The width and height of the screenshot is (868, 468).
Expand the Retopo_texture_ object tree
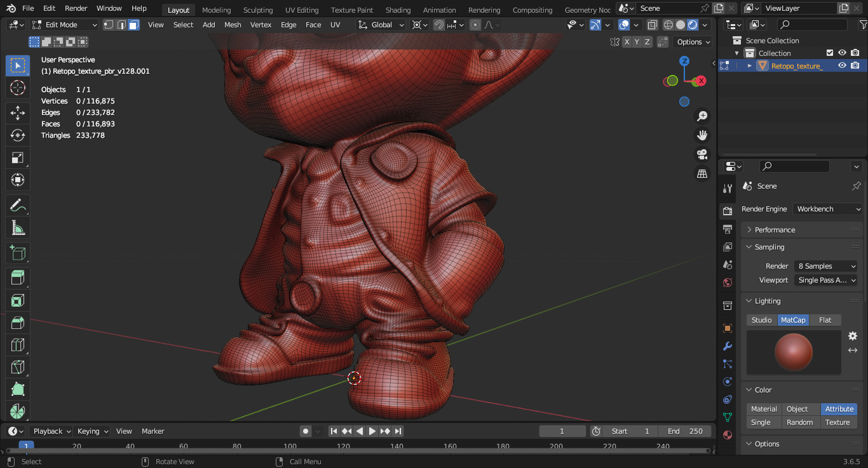coord(749,65)
